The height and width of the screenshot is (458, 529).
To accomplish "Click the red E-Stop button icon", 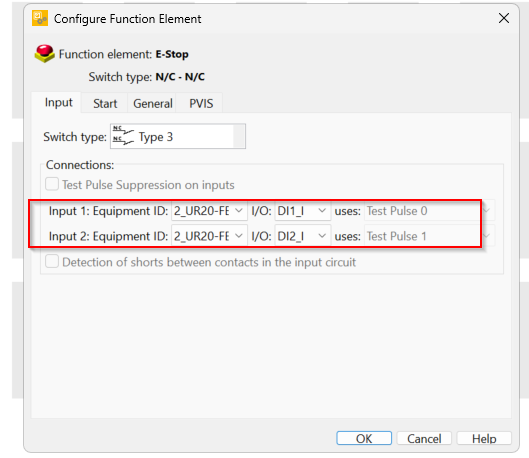I will [44, 54].
